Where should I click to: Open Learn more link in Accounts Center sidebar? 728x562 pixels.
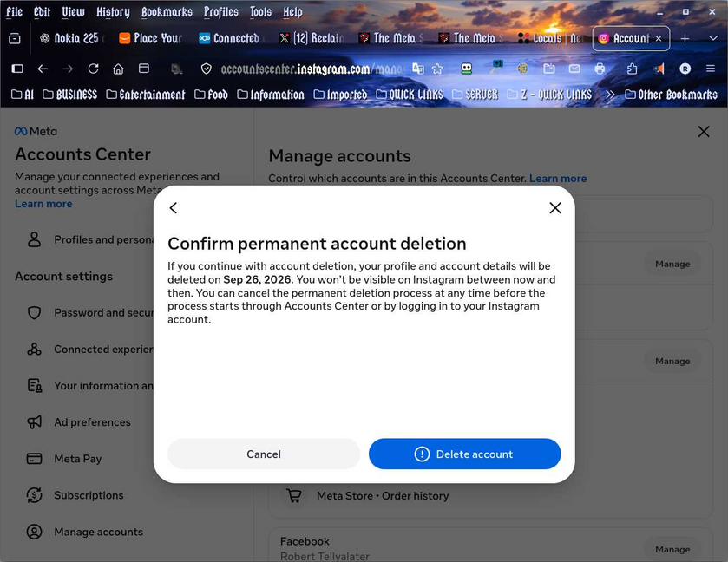[43, 204]
